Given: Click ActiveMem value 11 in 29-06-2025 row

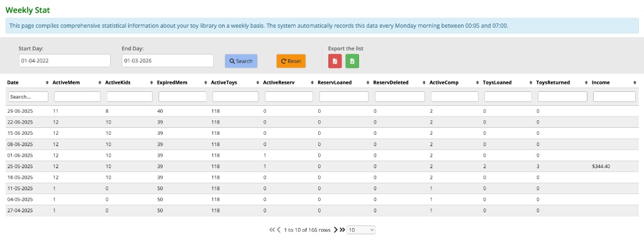Looking at the screenshot, I should (x=55, y=111).
